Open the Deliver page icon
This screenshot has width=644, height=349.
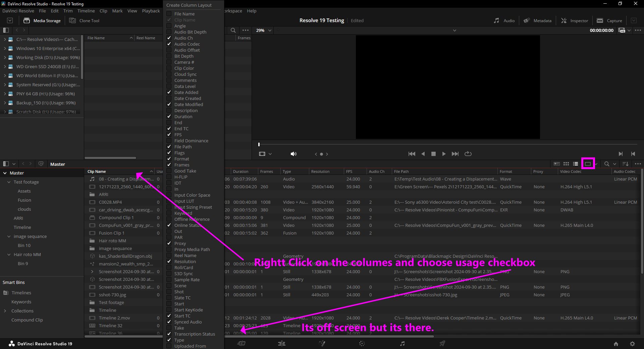pos(442,343)
